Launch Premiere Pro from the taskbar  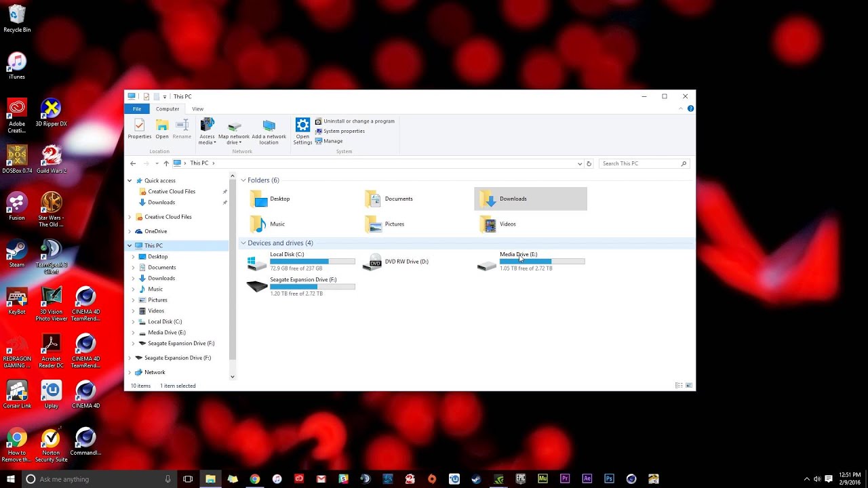point(565,479)
